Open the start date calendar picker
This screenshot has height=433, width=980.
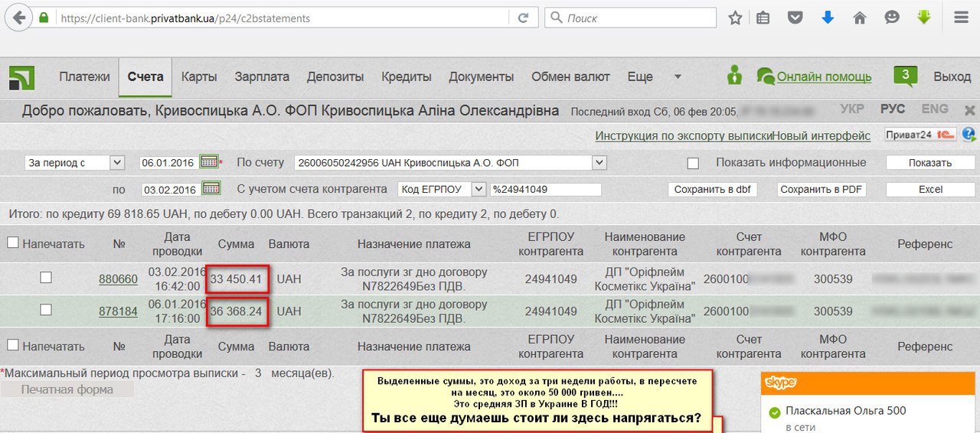(209, 161)
